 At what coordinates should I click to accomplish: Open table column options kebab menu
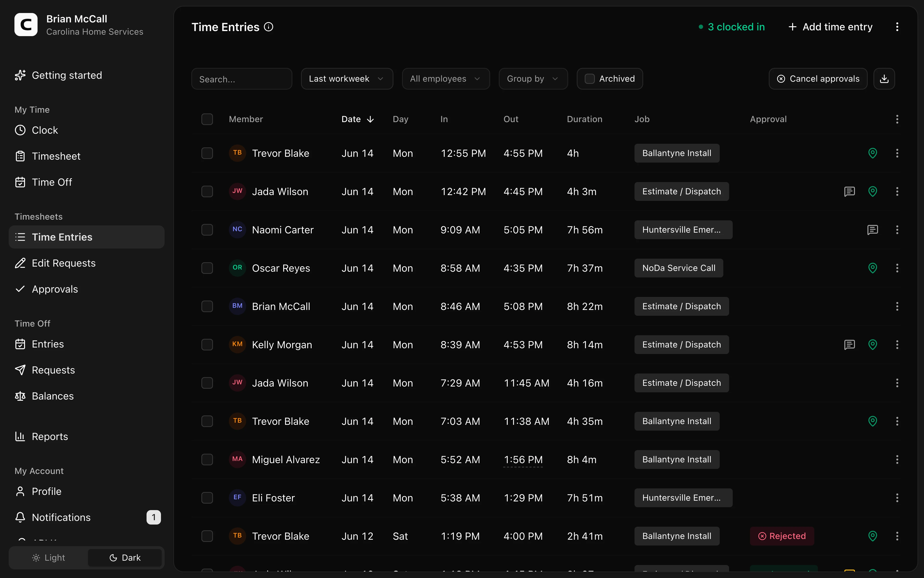click(x=897, y=119)
